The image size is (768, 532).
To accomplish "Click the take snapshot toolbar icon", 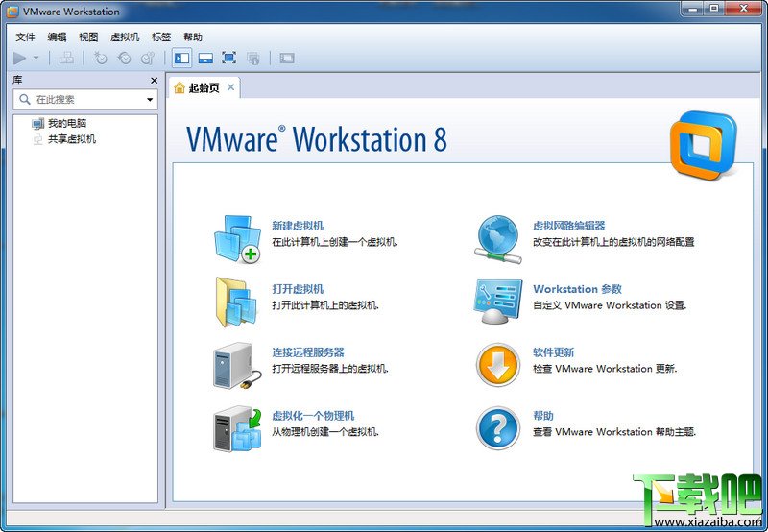I will pos(100,59).
